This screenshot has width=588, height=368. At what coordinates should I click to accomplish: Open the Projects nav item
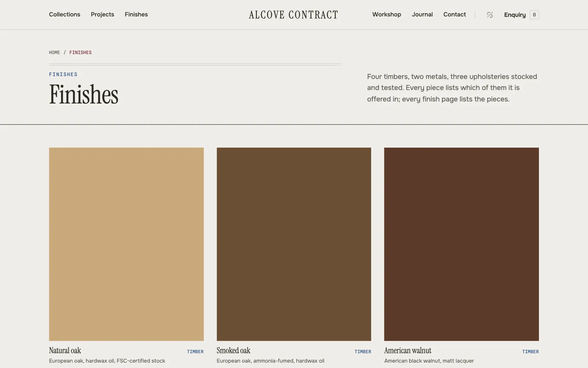103,14
